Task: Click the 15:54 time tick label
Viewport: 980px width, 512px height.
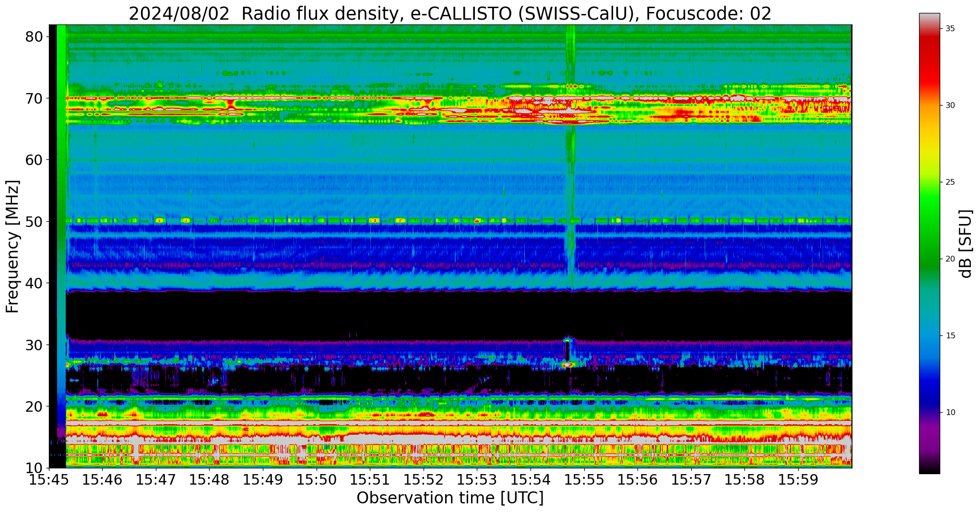Action: (531, 480)
